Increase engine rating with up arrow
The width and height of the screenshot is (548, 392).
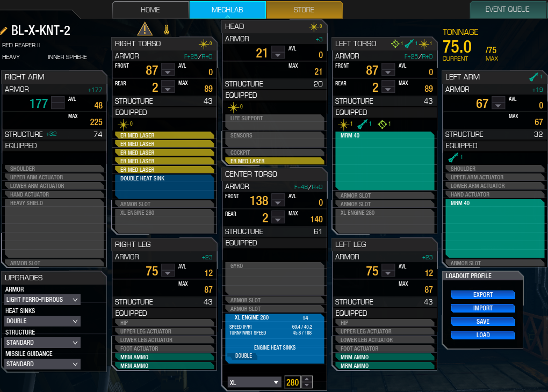pos(307,379)
